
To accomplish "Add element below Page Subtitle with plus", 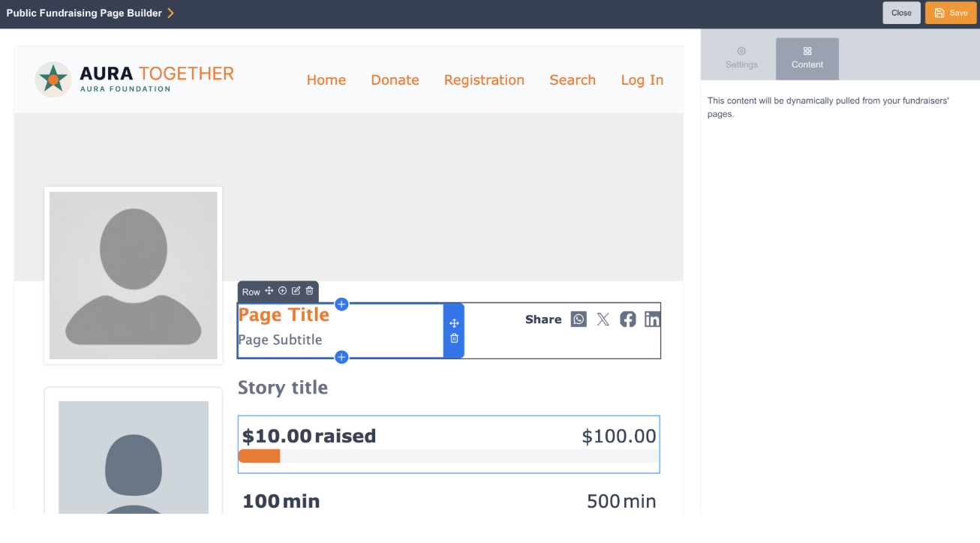I will pos(341,357).
